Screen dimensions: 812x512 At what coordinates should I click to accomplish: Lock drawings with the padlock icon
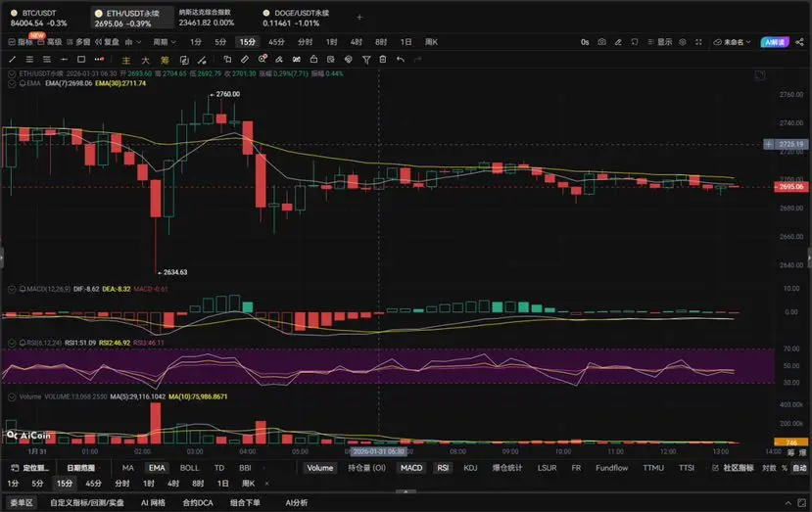pyautogui.click(x=313, y=60)
